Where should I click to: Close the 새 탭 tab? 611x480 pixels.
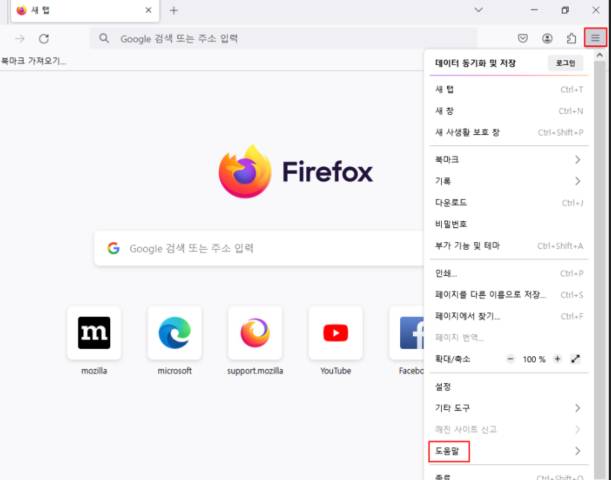[148, 11]
